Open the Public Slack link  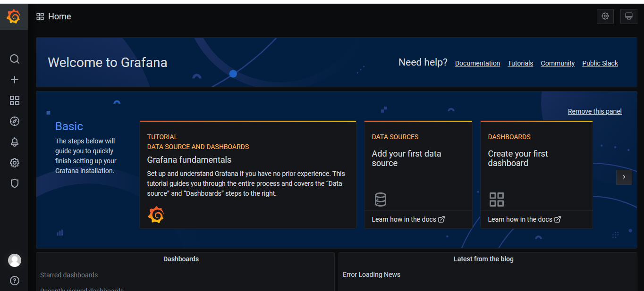(600, 63)
